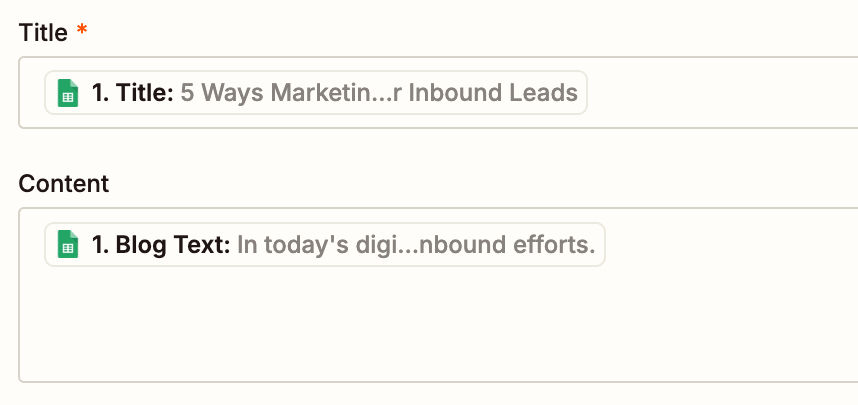Screen dimensions: 858x405
Task: Click the '1. Blog Text:' bold label text
Action: pyautogui.click(x=161, y=245)
